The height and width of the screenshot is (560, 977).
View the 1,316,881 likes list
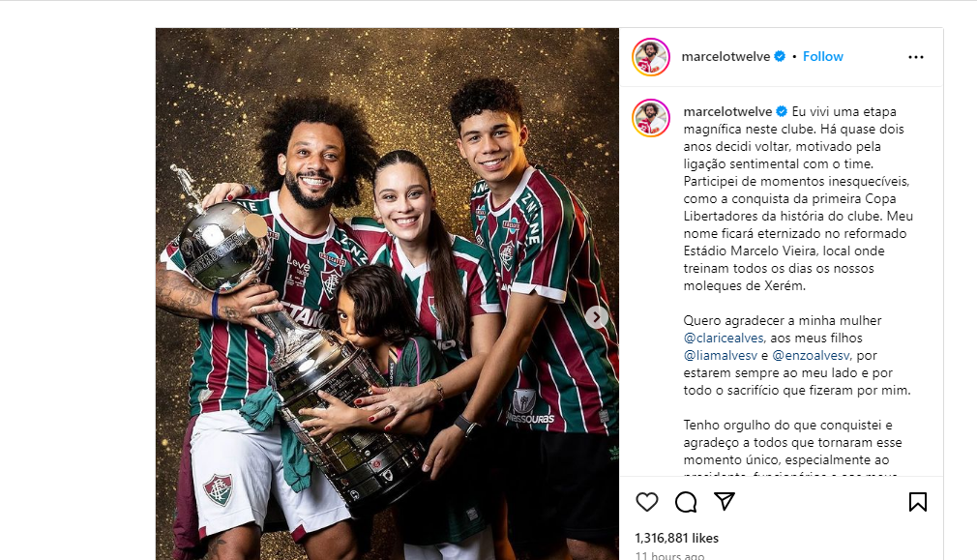677,538
